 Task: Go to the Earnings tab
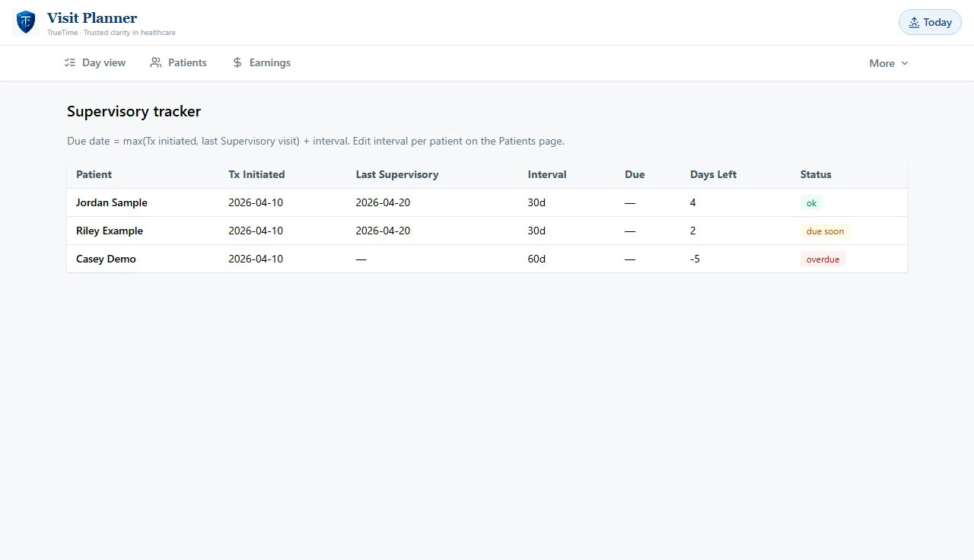pyautogui.click(x=261, y=62)
